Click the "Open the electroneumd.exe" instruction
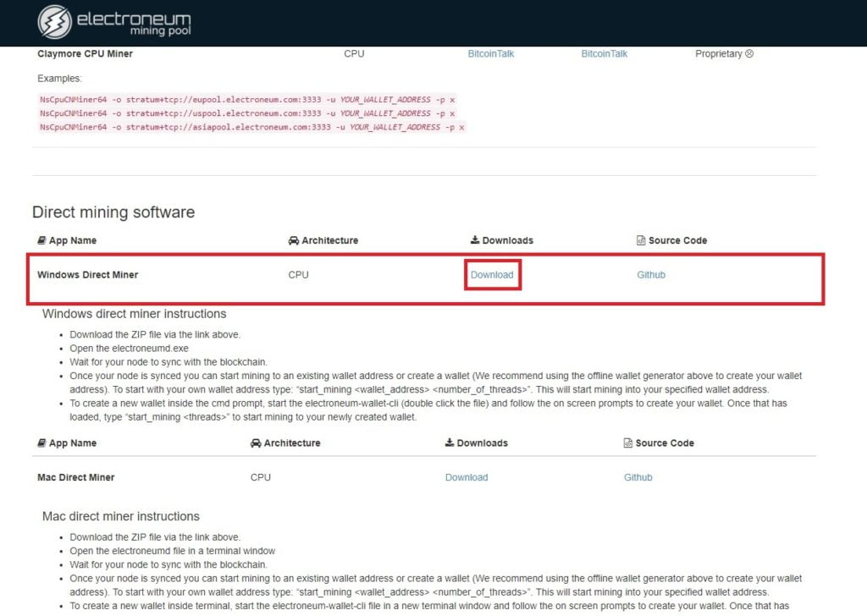Image resolution: width=867 pixels, height=616 pixels. coord(129,349)
